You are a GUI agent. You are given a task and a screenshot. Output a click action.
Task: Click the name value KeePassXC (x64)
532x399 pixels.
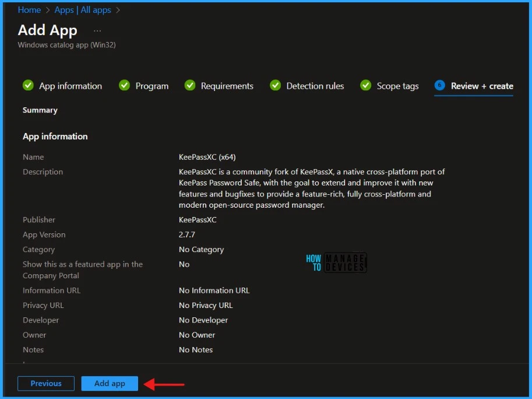(x=207, y=157)
